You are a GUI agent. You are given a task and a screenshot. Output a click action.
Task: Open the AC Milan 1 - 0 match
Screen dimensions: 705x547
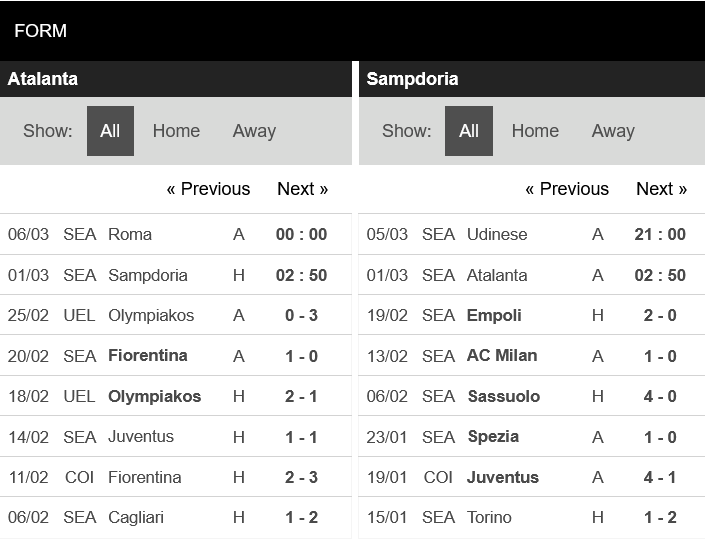(532, 356)
